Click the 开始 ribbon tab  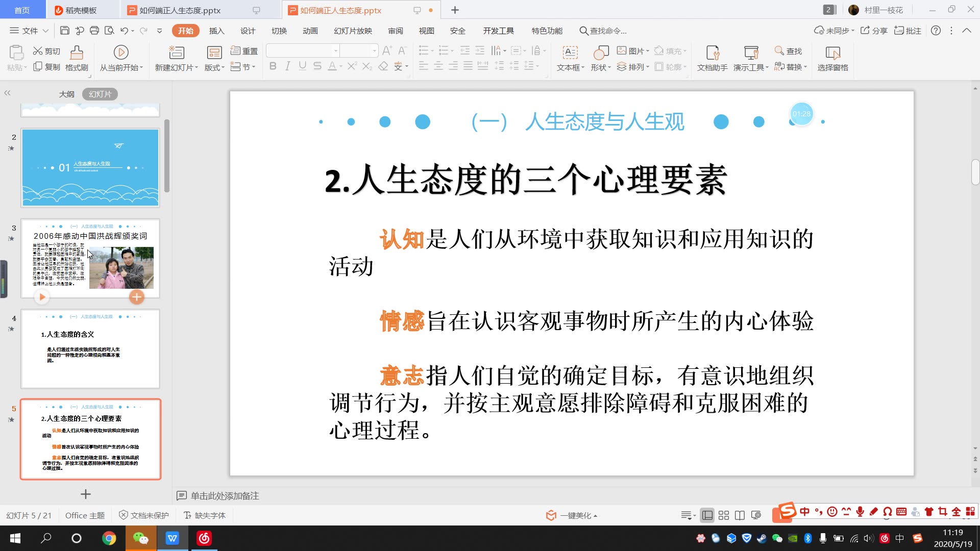click(186, 31)
